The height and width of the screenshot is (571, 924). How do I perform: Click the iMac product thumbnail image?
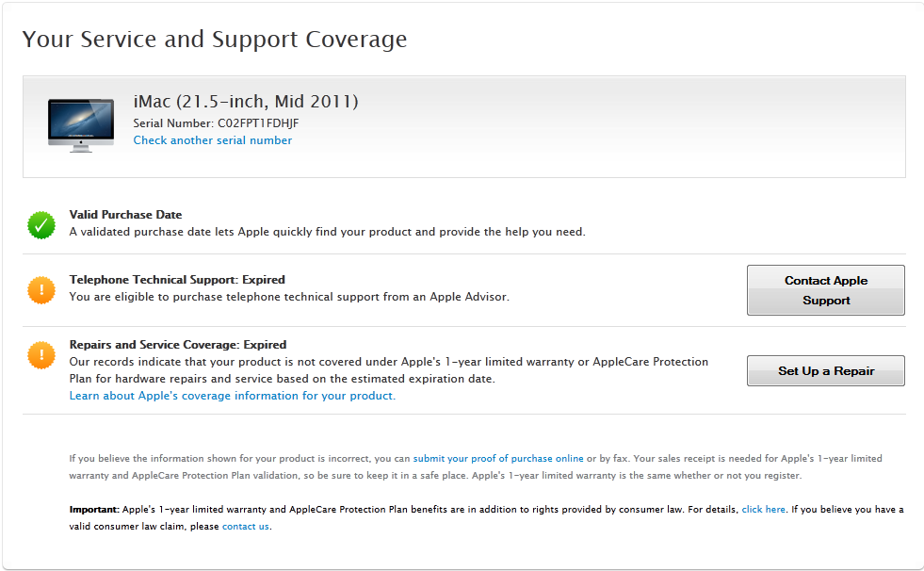[80, 124]
